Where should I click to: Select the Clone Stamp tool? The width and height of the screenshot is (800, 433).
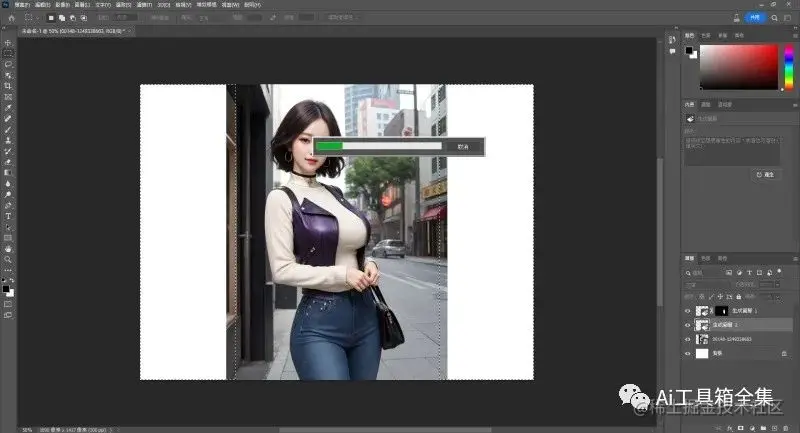click(8, 140)
